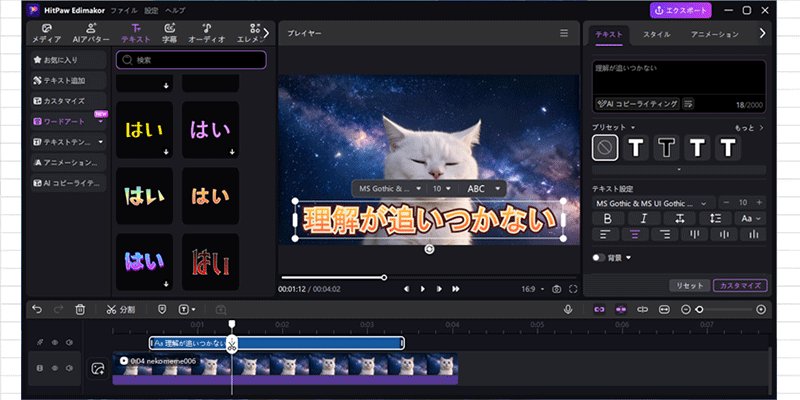This screenshot has height=400, width=800.
Task: Hide the video track with eye icon
Action: [55, 368]
